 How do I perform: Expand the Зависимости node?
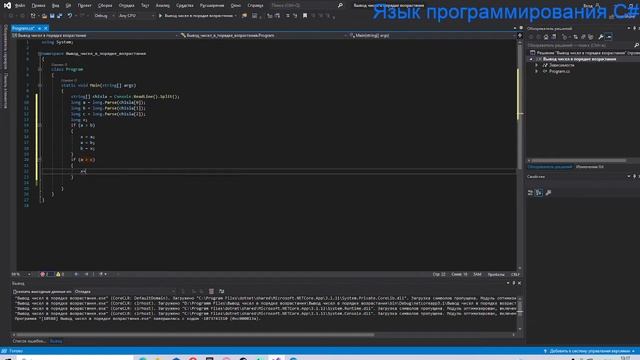537,65
